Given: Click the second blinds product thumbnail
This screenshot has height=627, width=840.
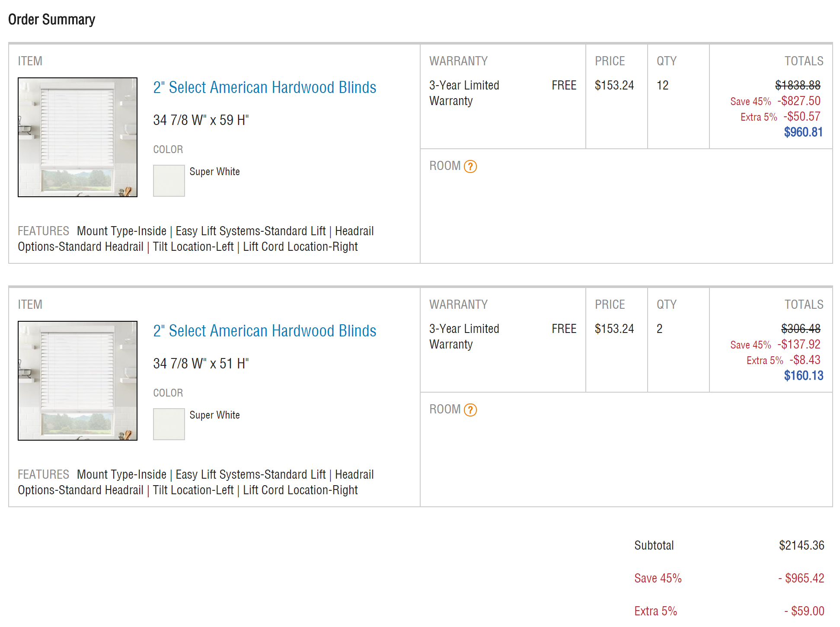Looking at the screenshot, I should coord(77,381).
